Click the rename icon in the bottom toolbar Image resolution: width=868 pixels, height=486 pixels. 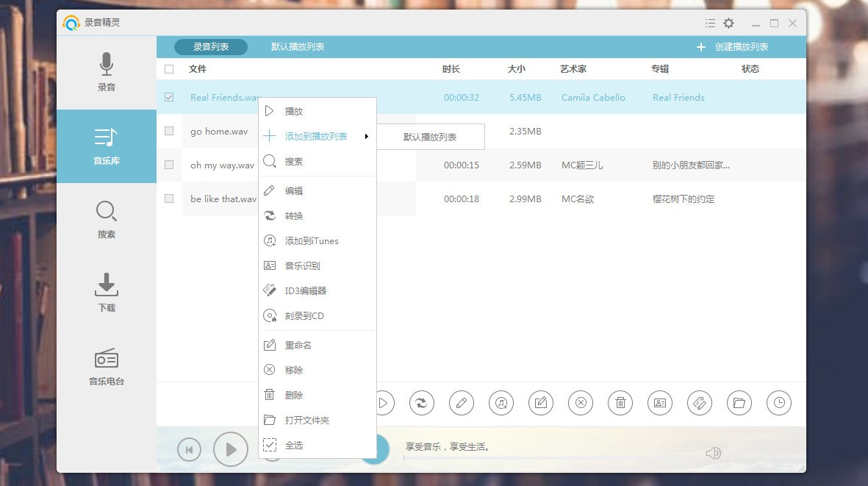pos(541,403)
